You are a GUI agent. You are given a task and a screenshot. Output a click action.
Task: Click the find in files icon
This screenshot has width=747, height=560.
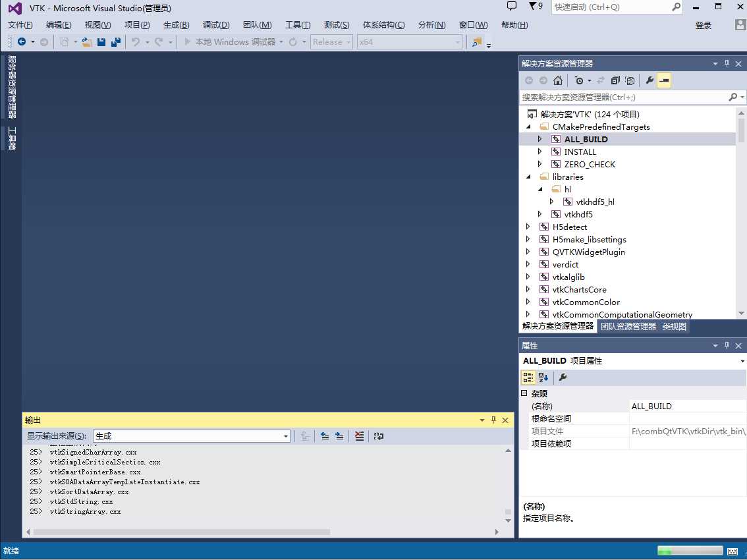coord(476,42)
